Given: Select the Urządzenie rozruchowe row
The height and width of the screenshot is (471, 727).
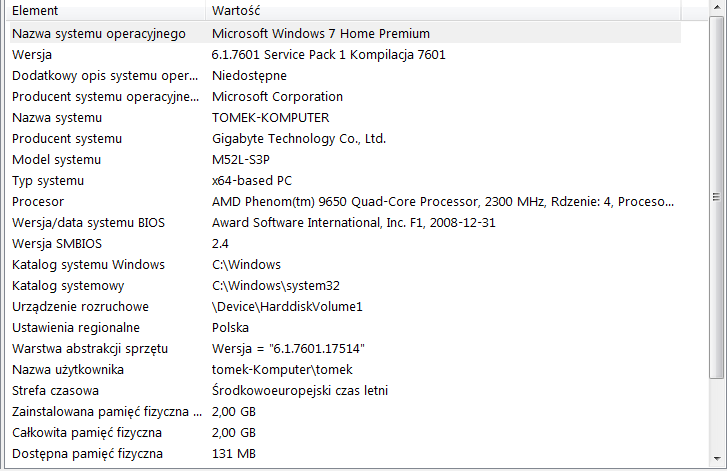Looking at the screenshot, I should pos(345,306).
